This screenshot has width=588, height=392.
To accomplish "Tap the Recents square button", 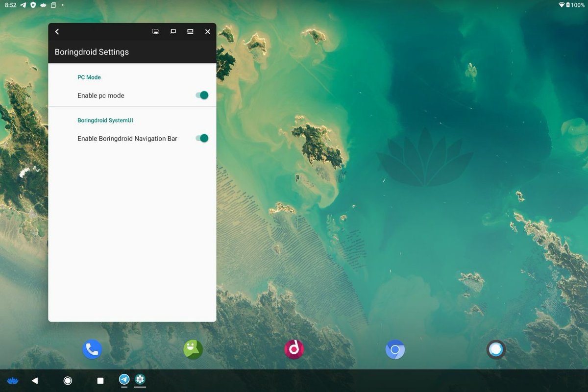I will click(100, 380).
